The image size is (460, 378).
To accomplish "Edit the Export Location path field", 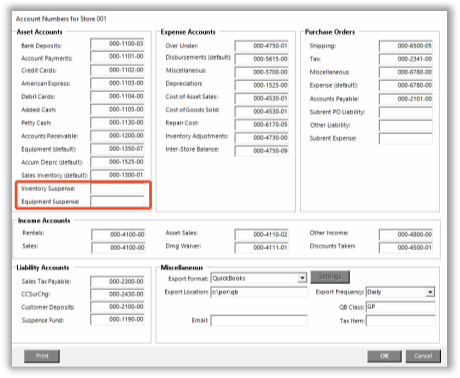I will pyautogui.click(x=259, y=292).
